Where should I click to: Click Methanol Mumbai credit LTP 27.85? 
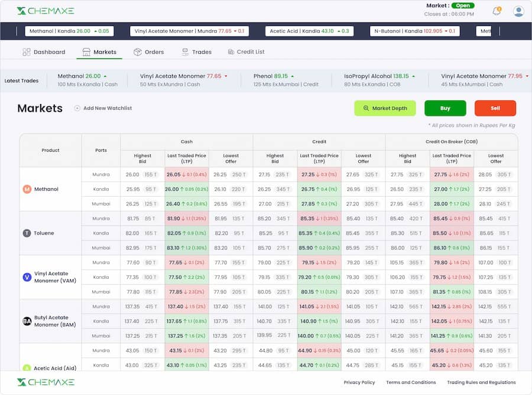[x=319, y=204]
